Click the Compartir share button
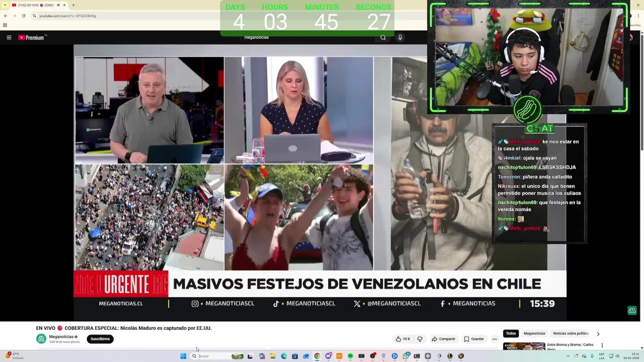Image resolution: width=644 pixels, height=362 pixels. [x=443, y=339]
